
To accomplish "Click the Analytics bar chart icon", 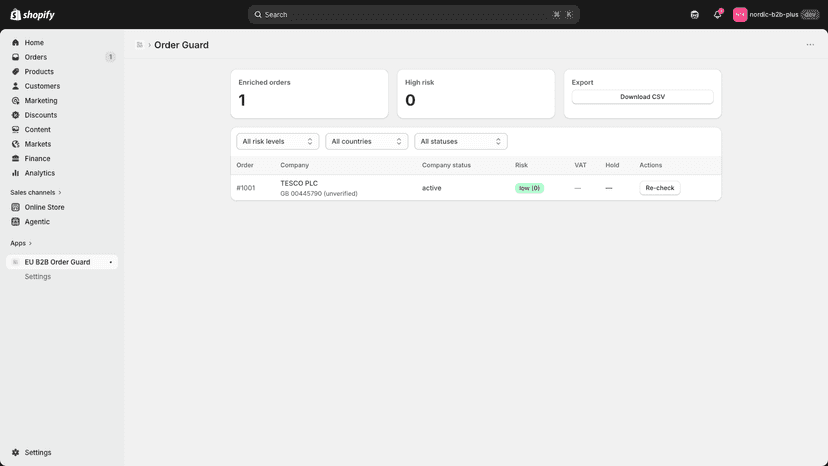I will [x=15, y=173].
